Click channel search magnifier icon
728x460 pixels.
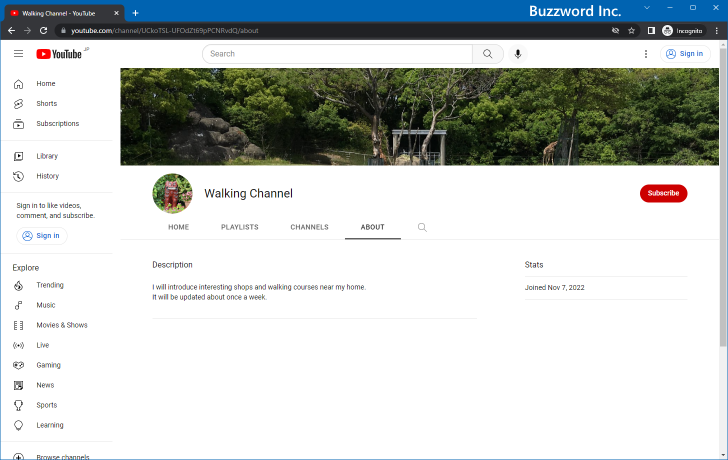(x=422, y=227)
